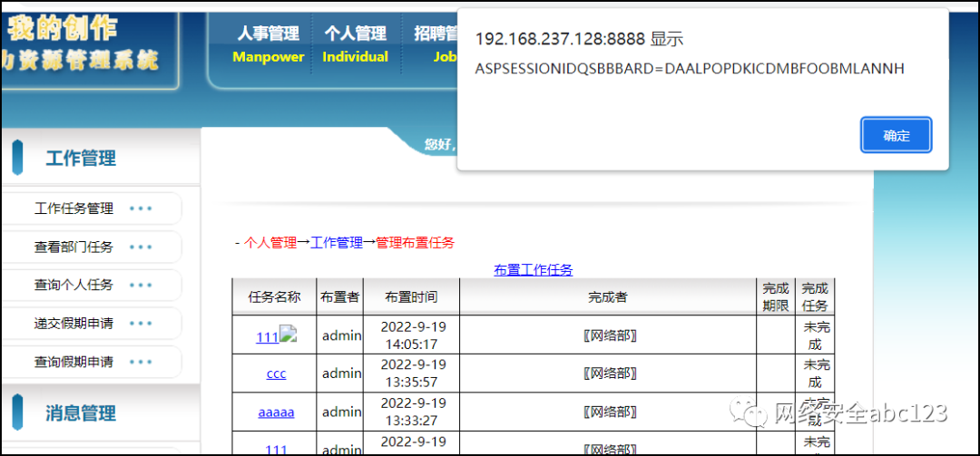The image size is (980, 456).
Task: Open the 个人管理 Individual menu
Action: [x=355, y=44]
